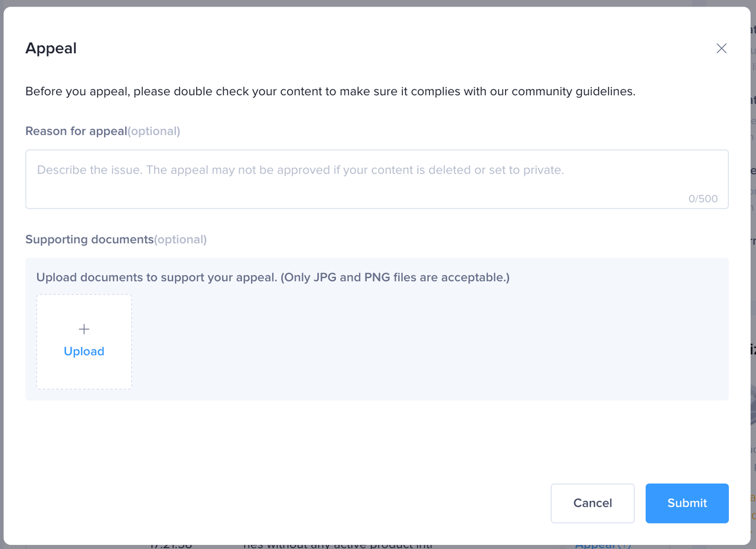Click the Reason for appeal label
The width and height of the screenshot is (756, 549).
(76, 131)
